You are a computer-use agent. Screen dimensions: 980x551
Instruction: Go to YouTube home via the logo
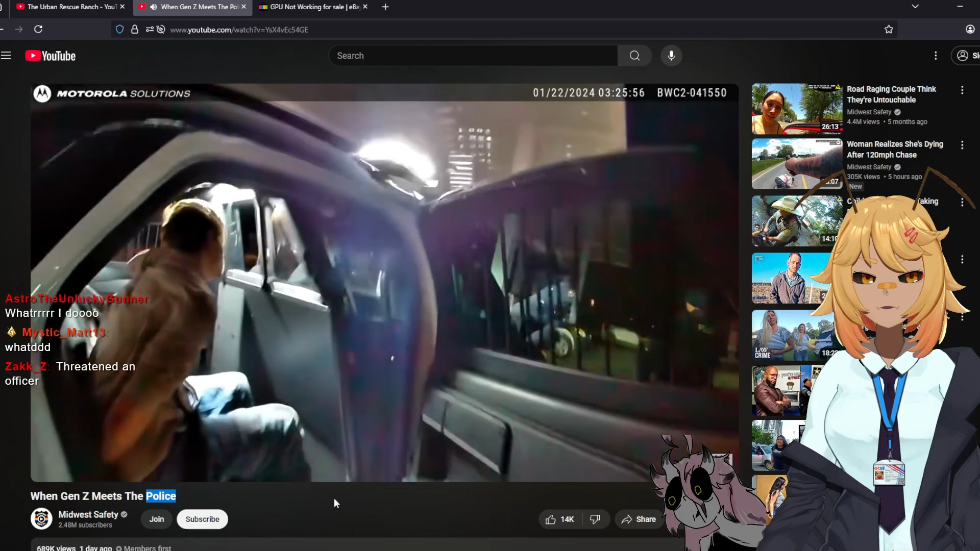click(51, 56)
